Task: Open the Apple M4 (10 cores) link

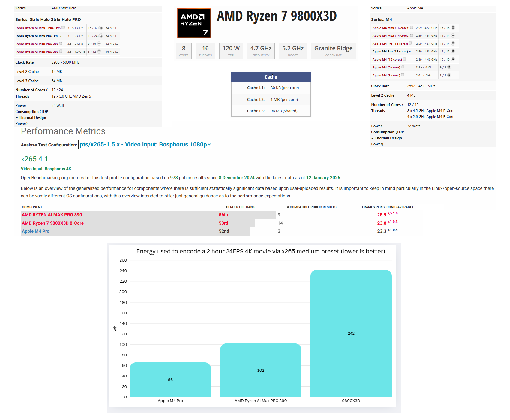Action: coord(387,60)
